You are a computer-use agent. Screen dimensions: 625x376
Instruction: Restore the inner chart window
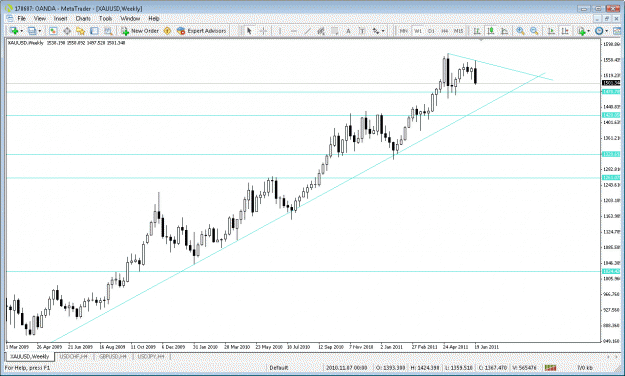607,18
